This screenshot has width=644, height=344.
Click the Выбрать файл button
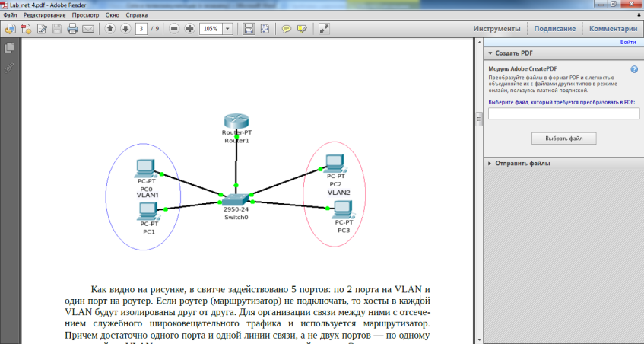click(x=563, y=139)
